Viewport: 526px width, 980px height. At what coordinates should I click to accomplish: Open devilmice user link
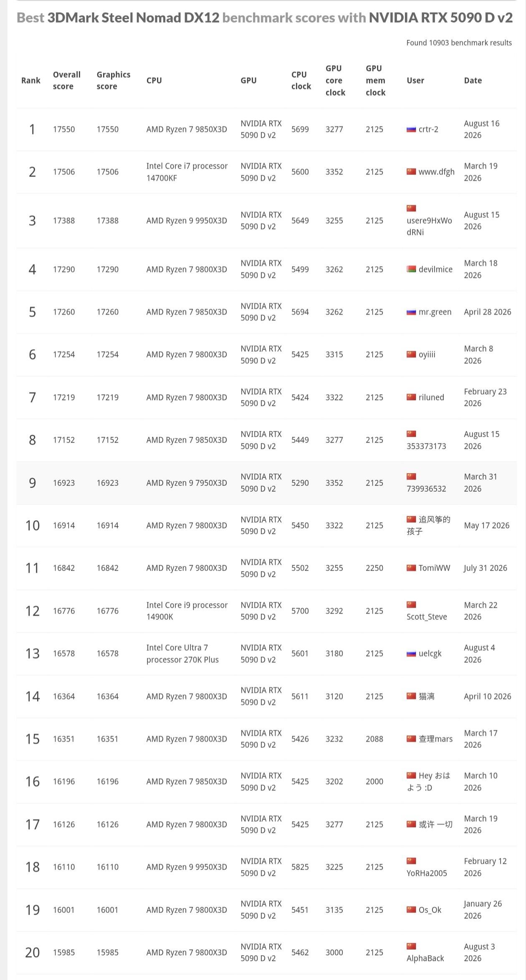point(435,269)
